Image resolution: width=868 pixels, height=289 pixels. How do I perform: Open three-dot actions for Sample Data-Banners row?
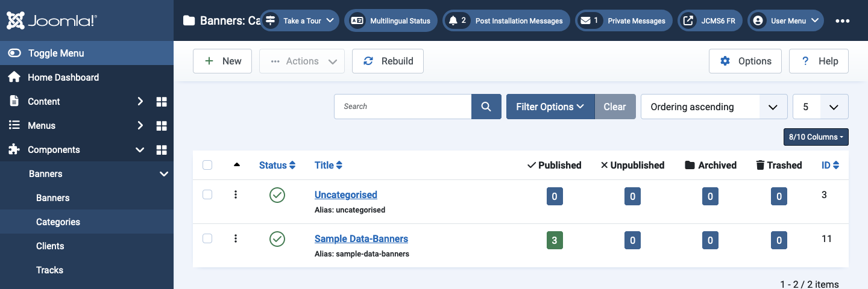tap(236, 238)
